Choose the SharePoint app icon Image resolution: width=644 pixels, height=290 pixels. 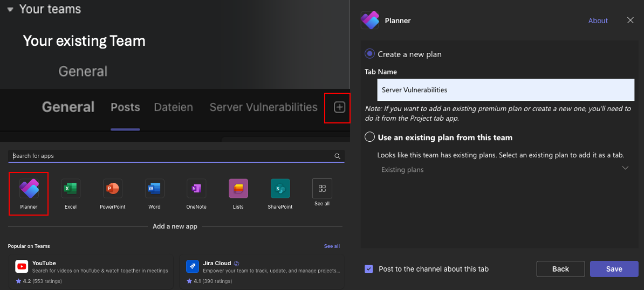280,189
